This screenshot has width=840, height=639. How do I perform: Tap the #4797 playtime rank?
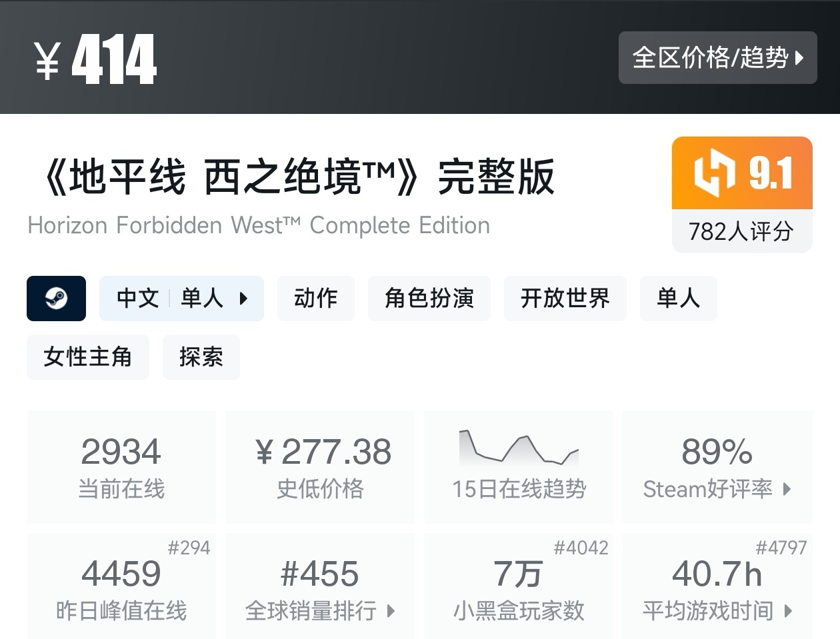click(x=781, y=548)
